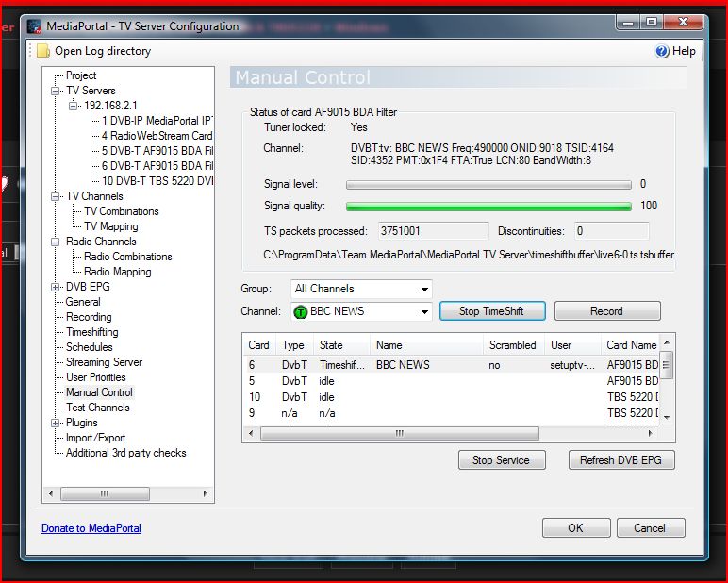The height and width of the screenshot is (583, 728).
Task: Open Radio Mapping page
Action: coord(118,272)
